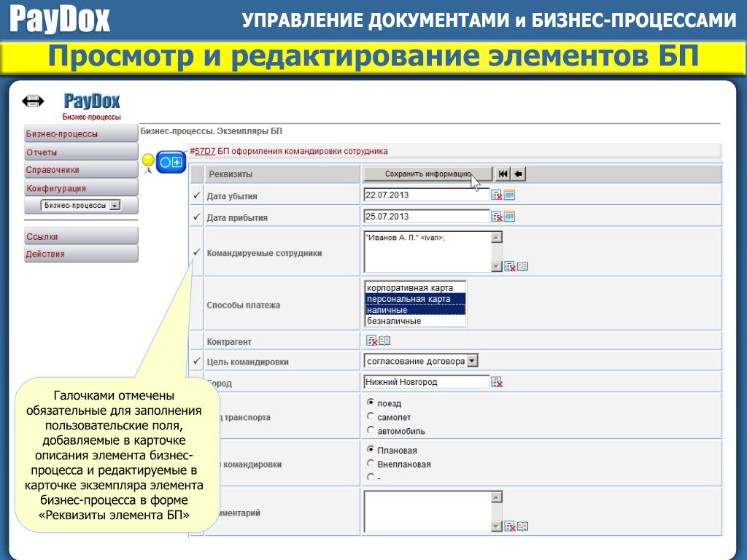The image size is (747, 560).
Task: Clear the Контрагент field icon
Action: click(371, 341)
